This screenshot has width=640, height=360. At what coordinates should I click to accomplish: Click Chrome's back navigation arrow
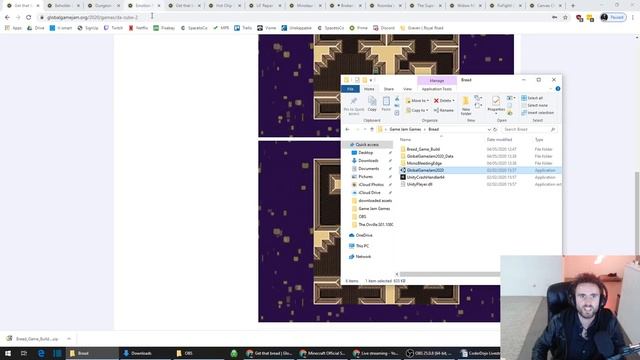click(x=7, y=18)
